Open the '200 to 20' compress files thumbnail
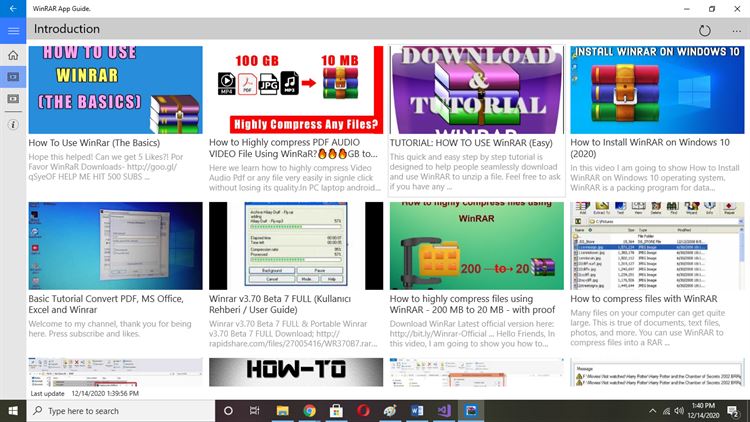This screenshot has height=422, width=750. point(477,246)
